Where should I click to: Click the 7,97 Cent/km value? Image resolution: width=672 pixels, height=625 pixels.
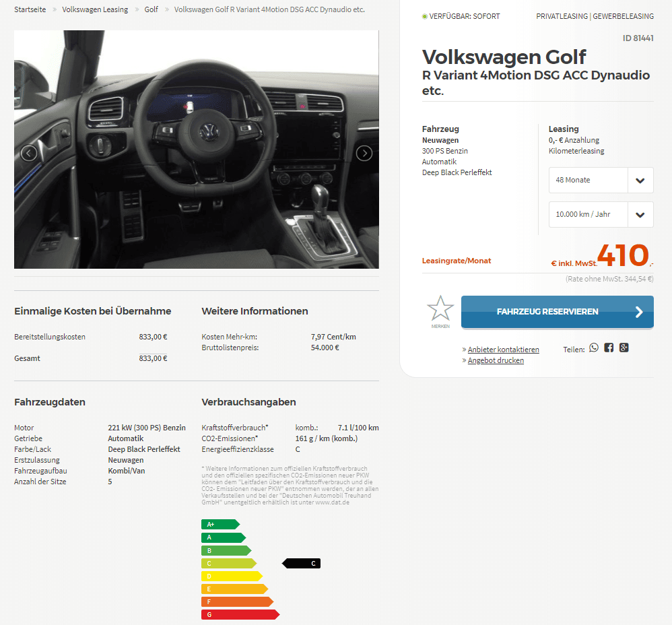pyautogui.click(x=333, y=337)
